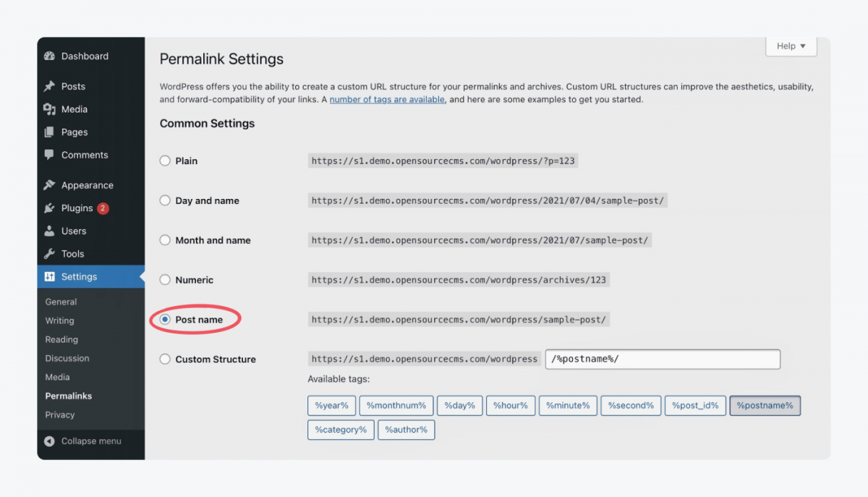Image resolution: width=868 pixels, height=497 pixels.
Task: Click the Collapse menu label
Action: (91, 441)
